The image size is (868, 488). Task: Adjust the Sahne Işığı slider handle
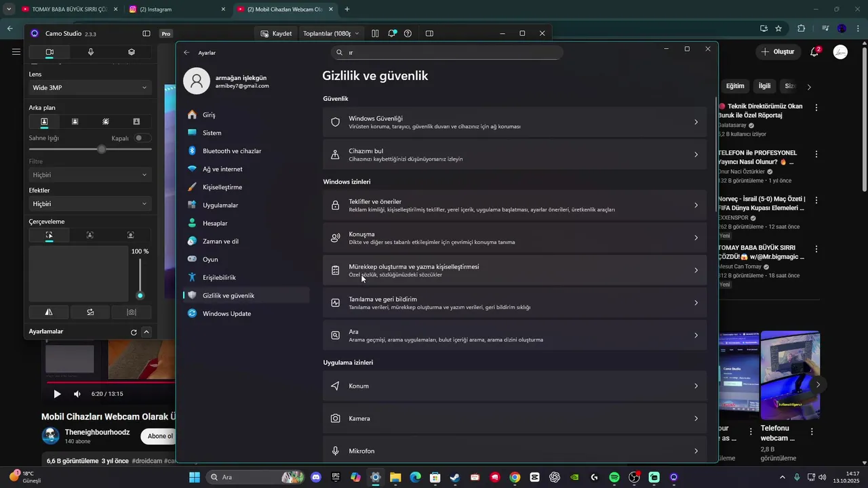(102, 149)
